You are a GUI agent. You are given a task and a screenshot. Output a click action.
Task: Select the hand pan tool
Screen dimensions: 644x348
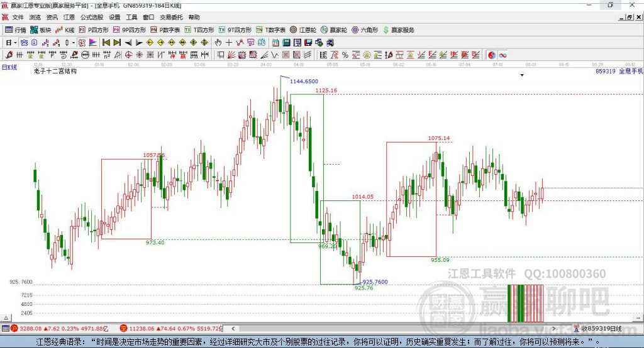coord(218,43)
